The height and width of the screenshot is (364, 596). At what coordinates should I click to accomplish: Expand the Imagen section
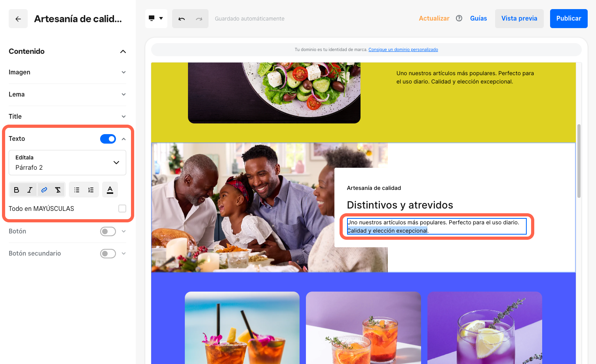click(x=123, y=72)
